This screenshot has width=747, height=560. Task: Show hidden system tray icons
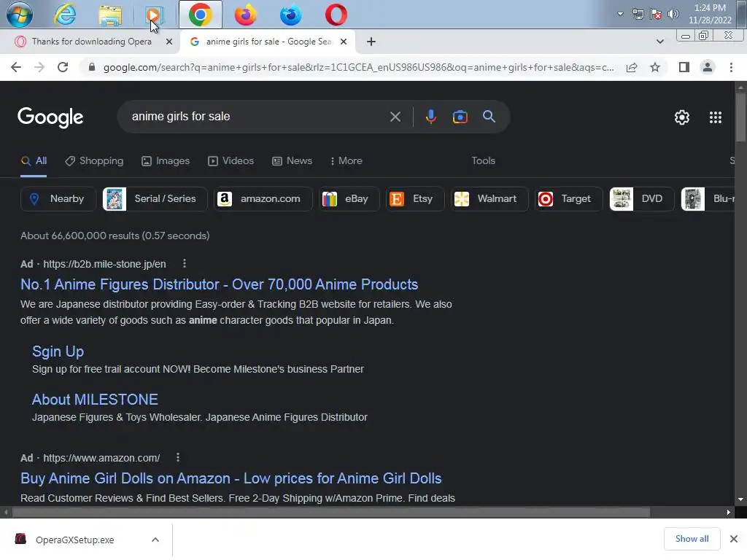tap(620, 14)
